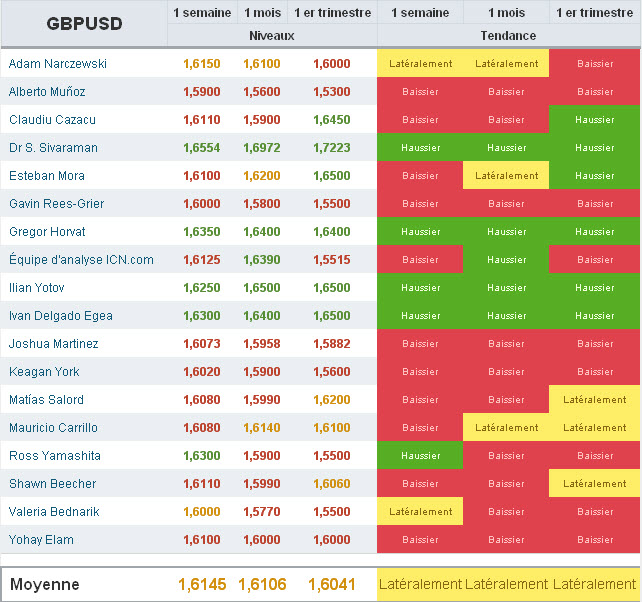This screenshot has height=602, width=642.
Task: Select ICN.com's 1 semaine level 1,6125
Action: 202,260
